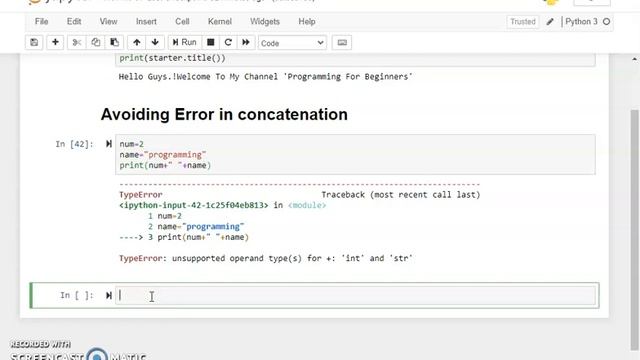Click the In [42] prompt label
This screenshot has height=360, width=640.
pos(74,144)
